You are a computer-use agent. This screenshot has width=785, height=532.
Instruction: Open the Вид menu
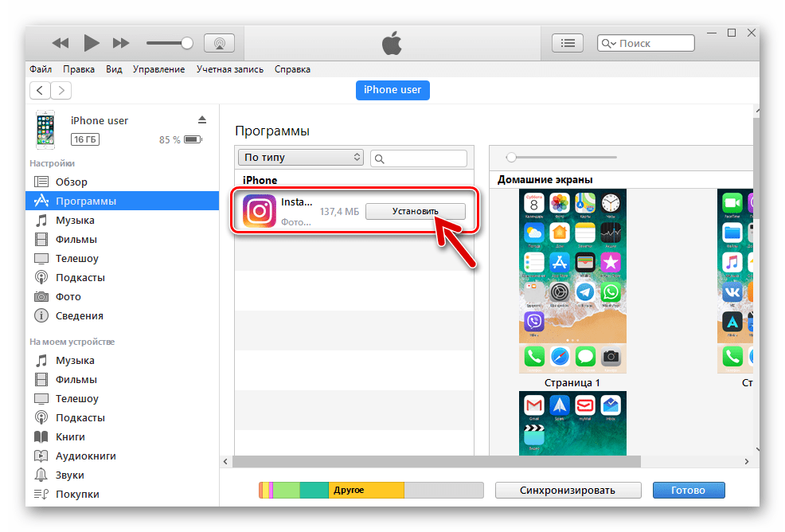[x=114, y=69]
